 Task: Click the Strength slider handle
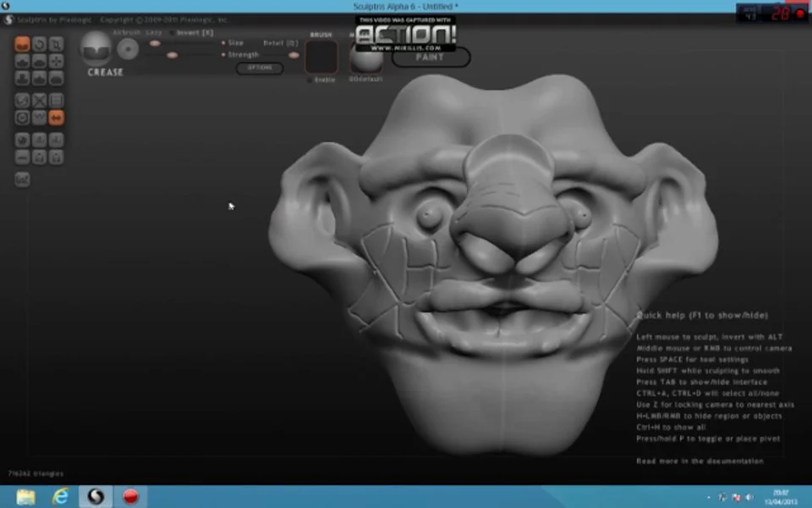click(x=172, y=55)
